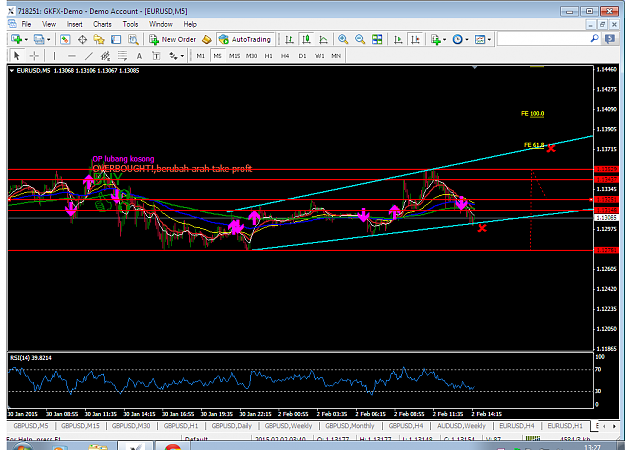Click the magnifier search icon
Image resolution: width=625 pixels, height=450 pixels.
(594, 39)
